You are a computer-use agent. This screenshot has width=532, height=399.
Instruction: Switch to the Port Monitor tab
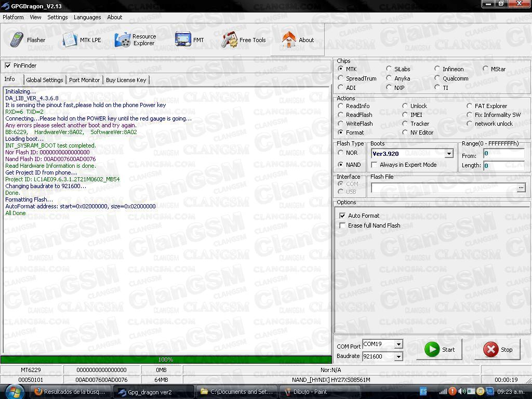click(85, 80)
